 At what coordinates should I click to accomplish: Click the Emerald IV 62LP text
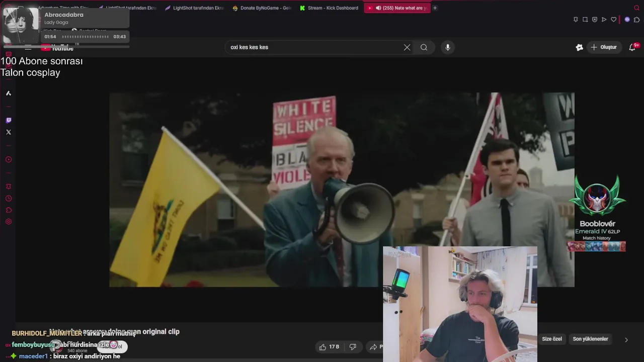pyautogui.click(x=598, y=231)
